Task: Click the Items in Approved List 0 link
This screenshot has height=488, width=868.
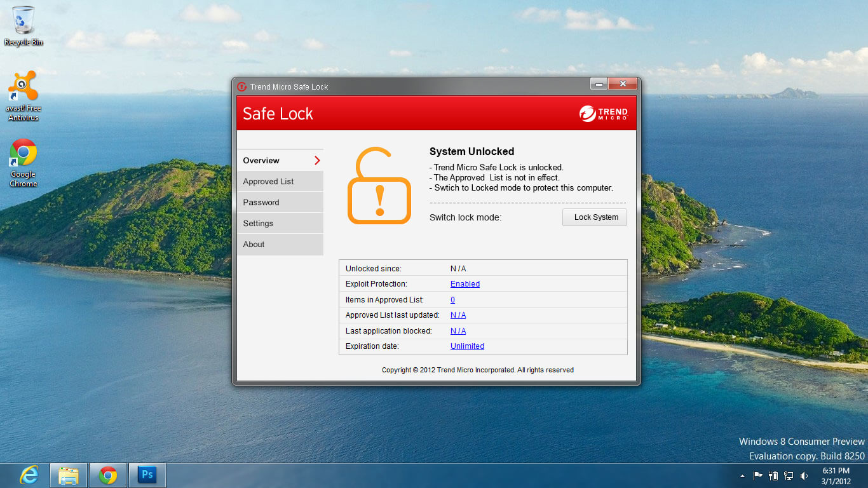Action: coord(452,300)
